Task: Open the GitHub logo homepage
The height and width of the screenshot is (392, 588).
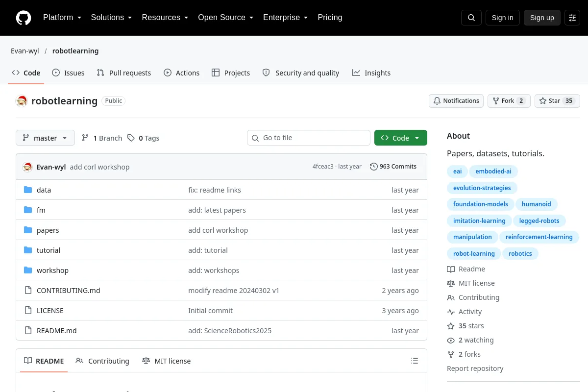Action: 24,18
